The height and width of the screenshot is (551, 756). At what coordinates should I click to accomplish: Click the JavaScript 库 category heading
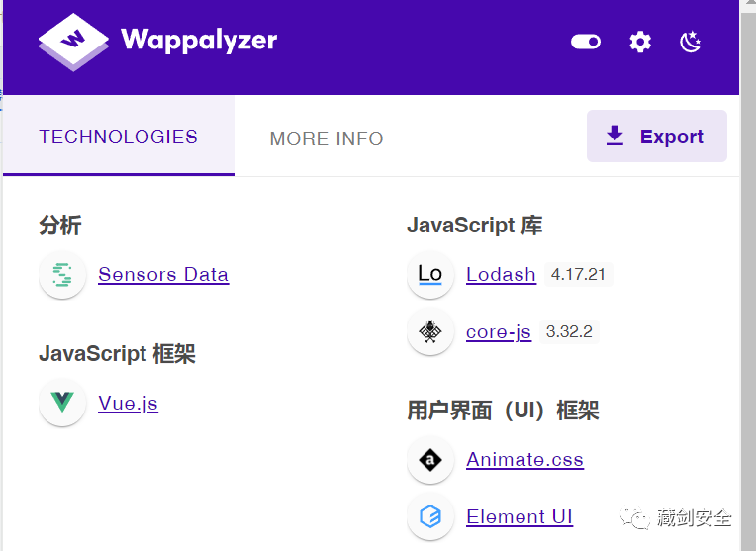point(475,226)
